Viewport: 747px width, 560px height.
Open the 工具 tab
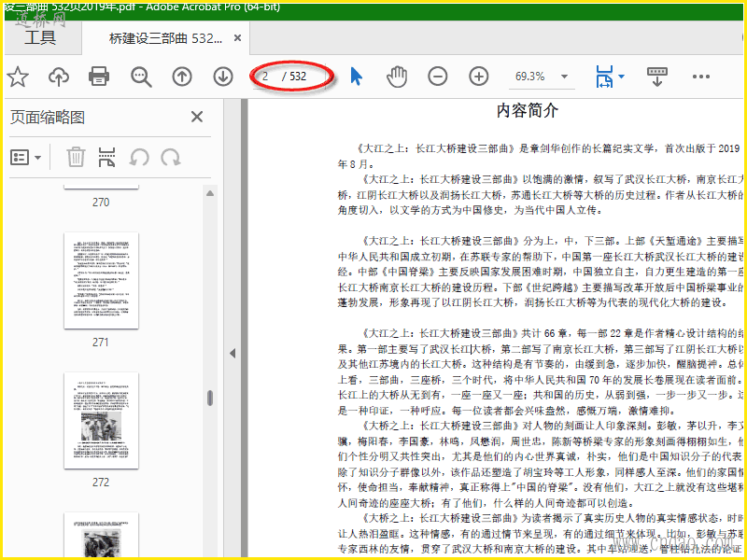point(40,37)
